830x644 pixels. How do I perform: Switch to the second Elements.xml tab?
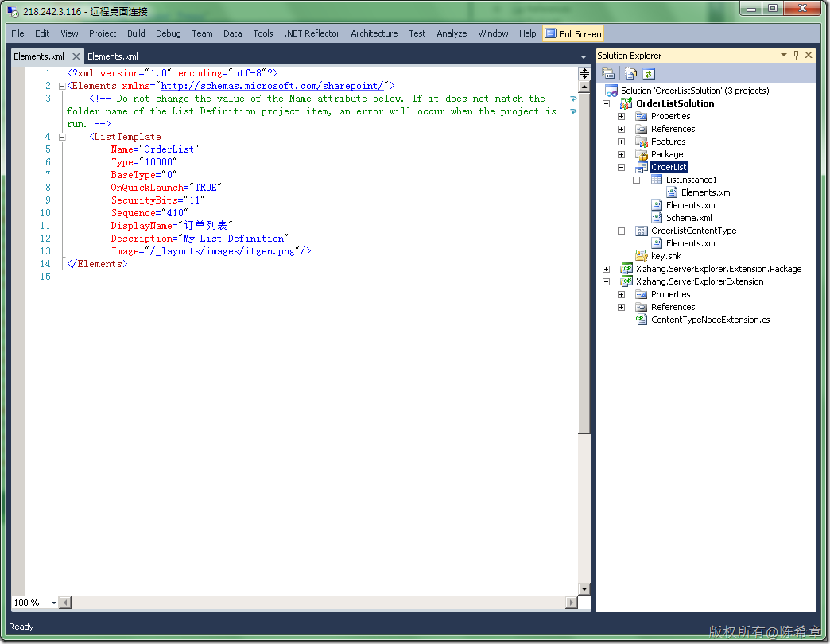pos(113,56)
